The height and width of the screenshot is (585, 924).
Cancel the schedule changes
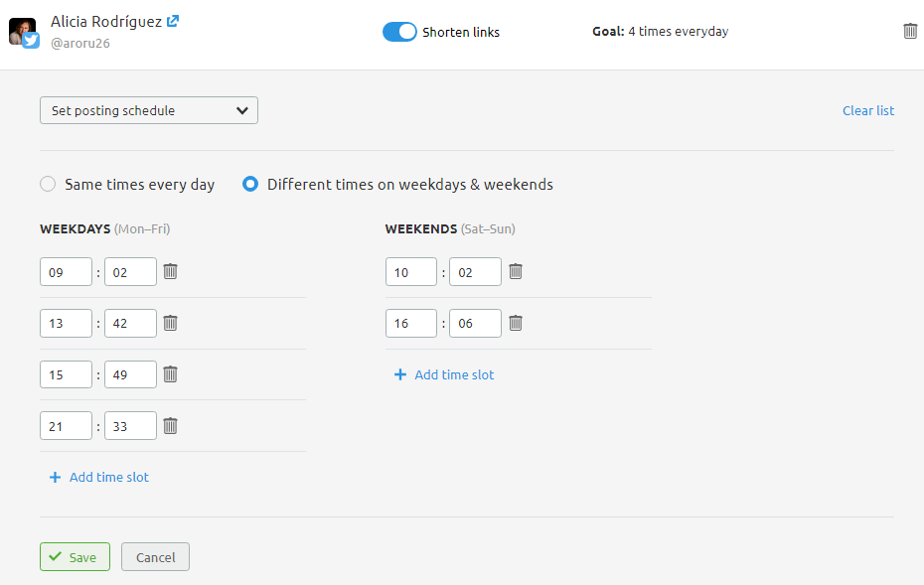click(155, 556)
